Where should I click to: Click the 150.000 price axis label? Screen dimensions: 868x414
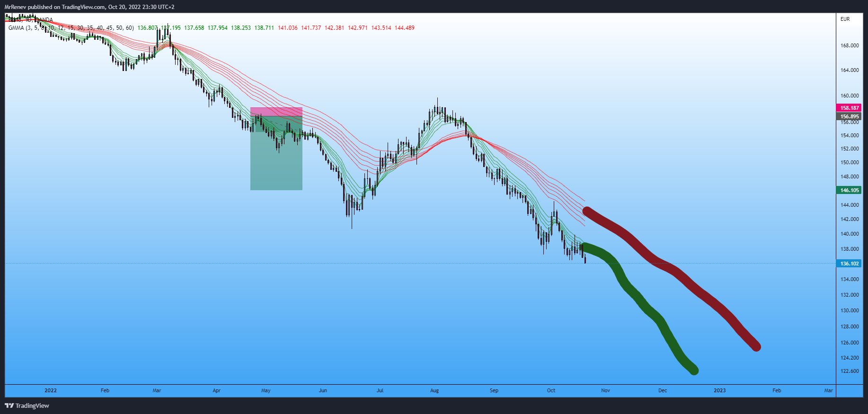[850, 162]
